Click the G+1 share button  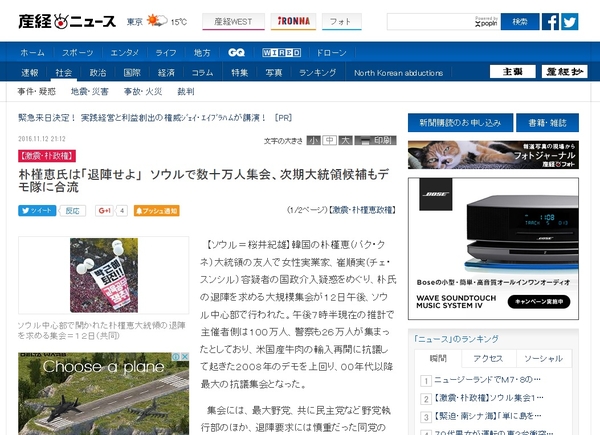pyautogui.click(x=104, y=210)
